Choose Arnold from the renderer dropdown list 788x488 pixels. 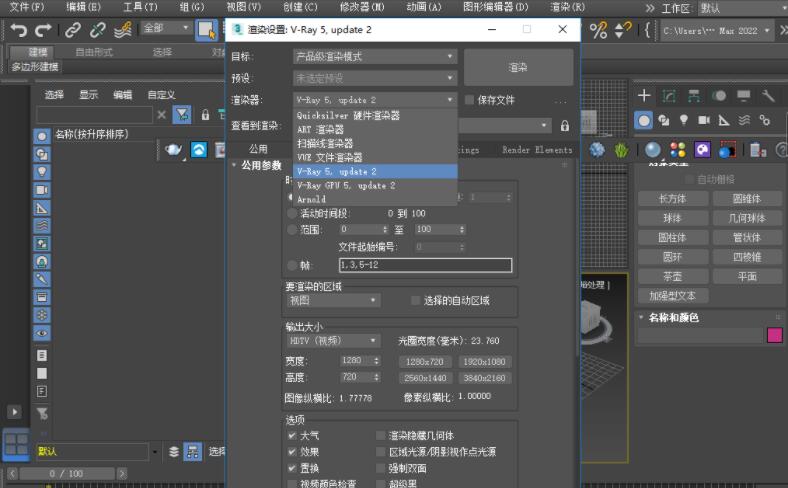[x=311, y=200]
